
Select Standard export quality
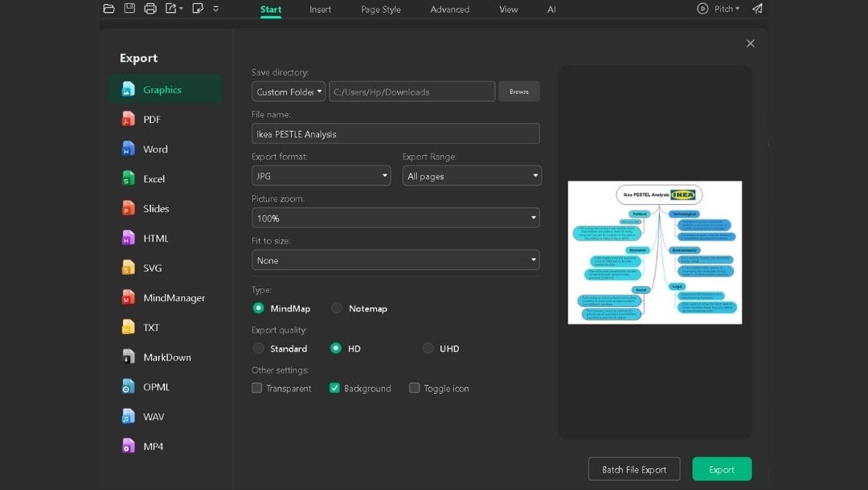(x=258, y=349)
